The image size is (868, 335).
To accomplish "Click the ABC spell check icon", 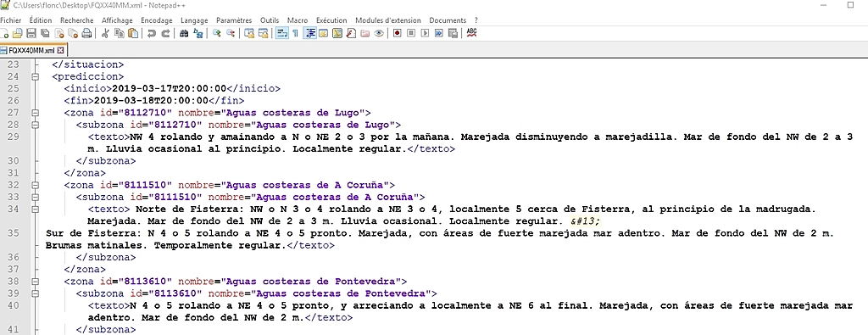I will click(x=471, y=33).
